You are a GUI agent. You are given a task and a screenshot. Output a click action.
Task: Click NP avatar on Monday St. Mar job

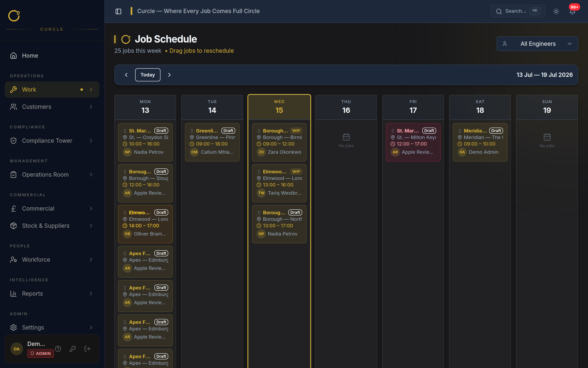[x=127, y=152]
